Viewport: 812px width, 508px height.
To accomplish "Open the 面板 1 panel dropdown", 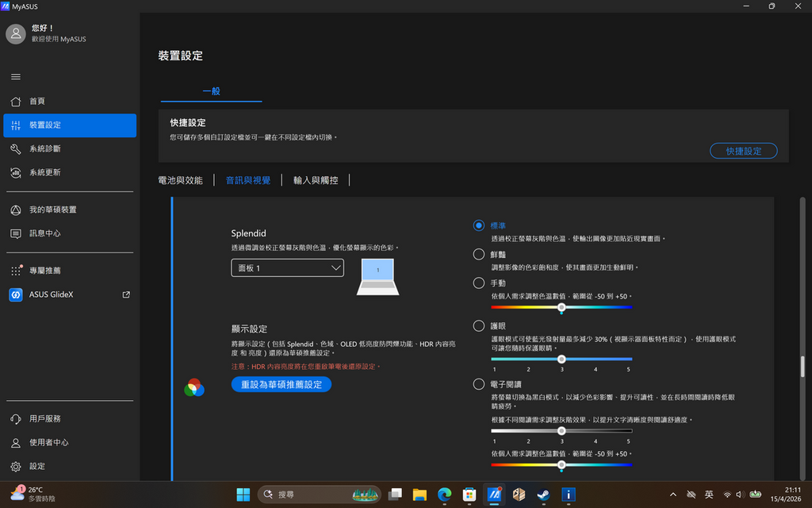I will pos(287,267).
